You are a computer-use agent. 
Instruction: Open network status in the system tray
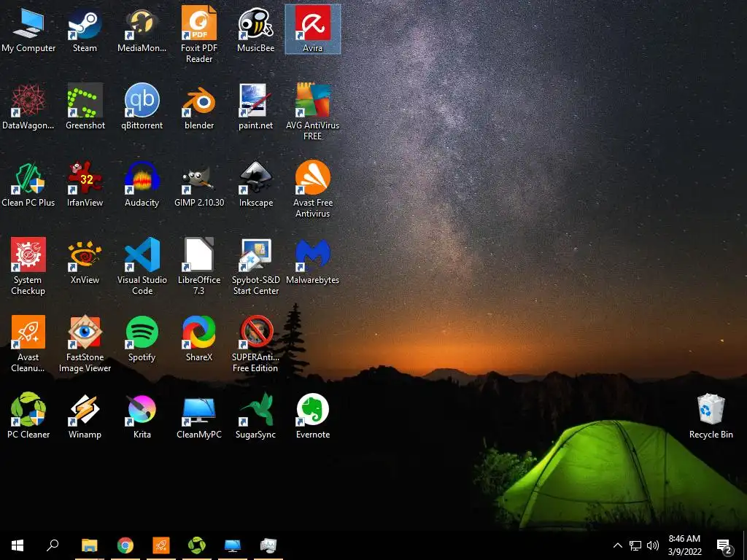[x=635, y=545]
